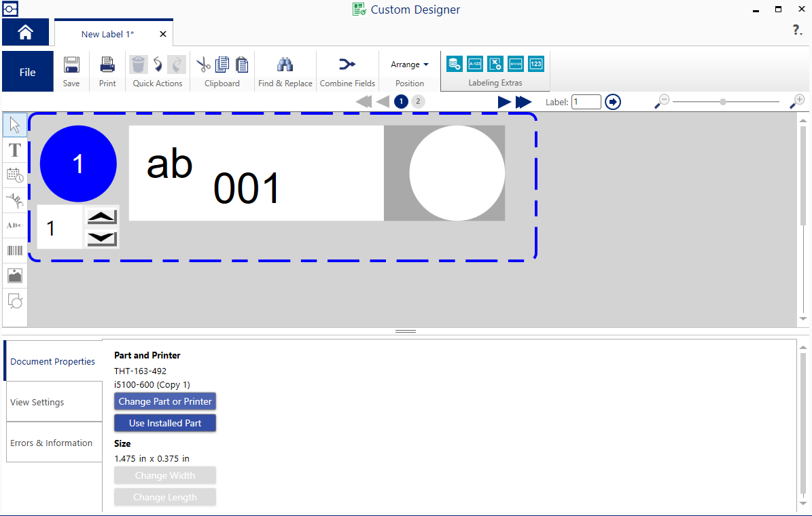Click the Combine Fields icon
Viewport: 812px width, 516px height.
click(347, 65)
